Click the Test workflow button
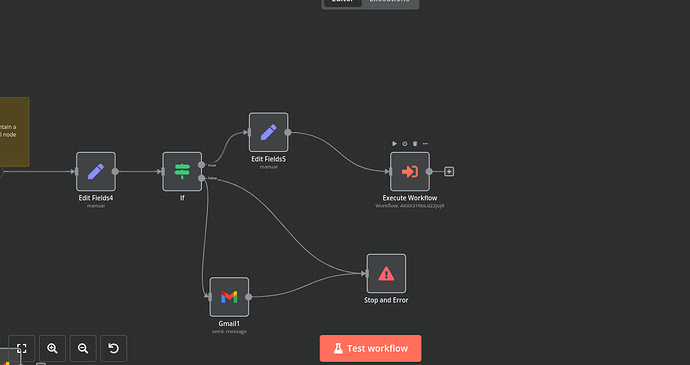Viewport: 690px width, 365px height. pos(370,348)
